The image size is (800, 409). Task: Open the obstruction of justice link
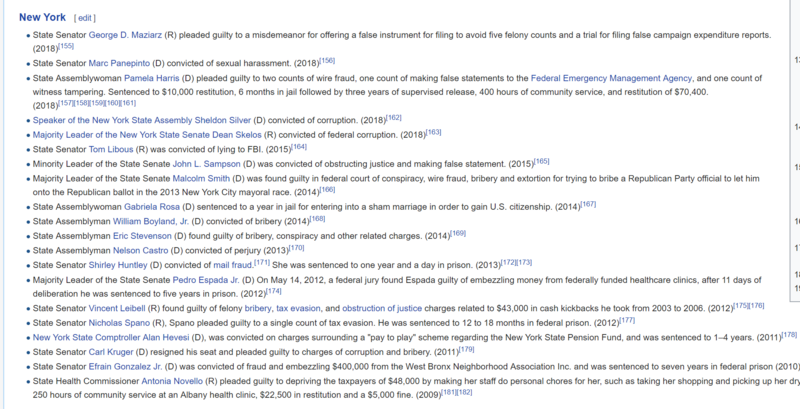[x=382, y=308]
